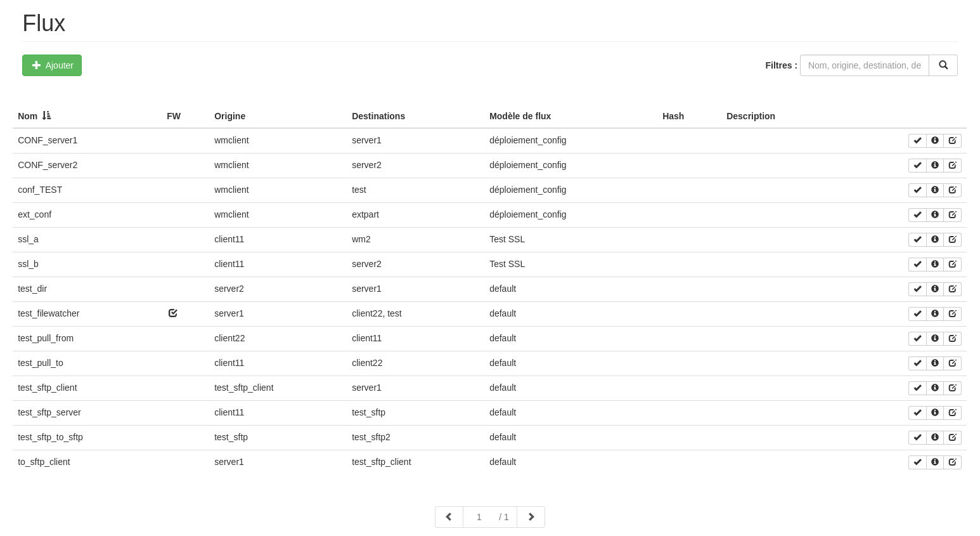Click the checkmark icon in test_dir row
This screenshot has width=980, height=536.
(917, 289)
